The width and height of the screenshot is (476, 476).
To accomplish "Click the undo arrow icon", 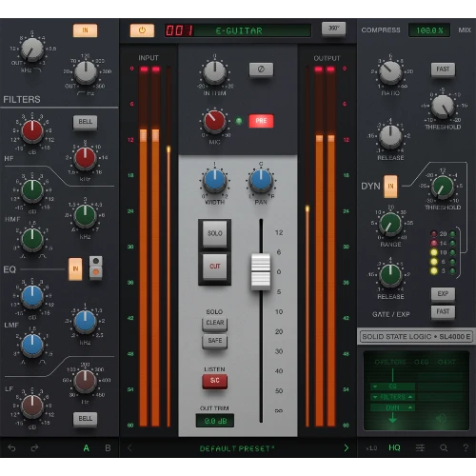I will pyautogui.click(x=11, y=447).
